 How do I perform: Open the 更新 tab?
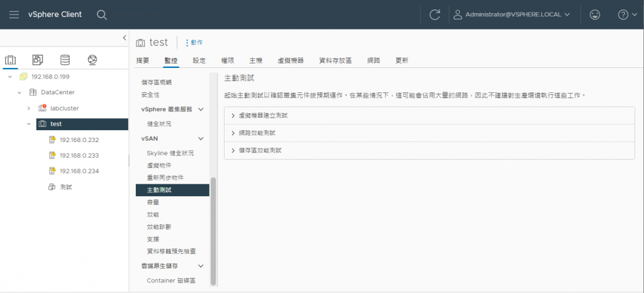click(402, 61)
